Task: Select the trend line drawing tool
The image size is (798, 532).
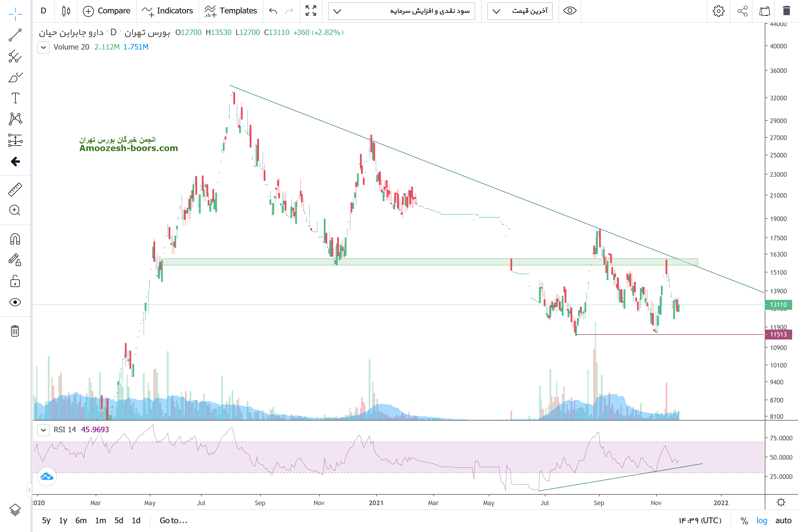Action: pos(15,35)
